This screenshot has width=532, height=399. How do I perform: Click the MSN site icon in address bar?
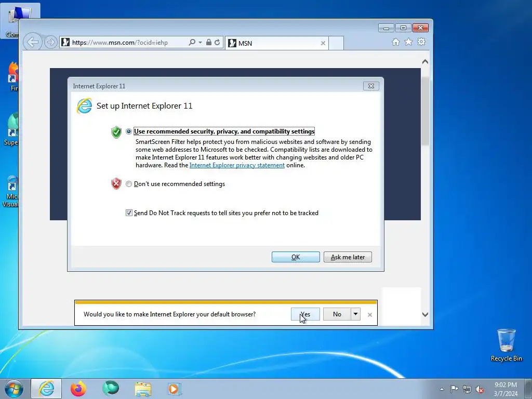click(x=65, y=43)
